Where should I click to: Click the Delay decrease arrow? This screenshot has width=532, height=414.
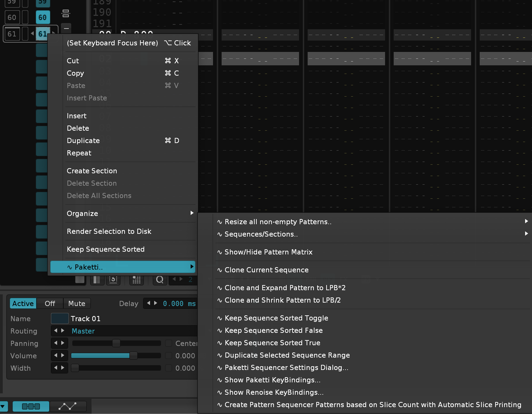coord(148,303)
